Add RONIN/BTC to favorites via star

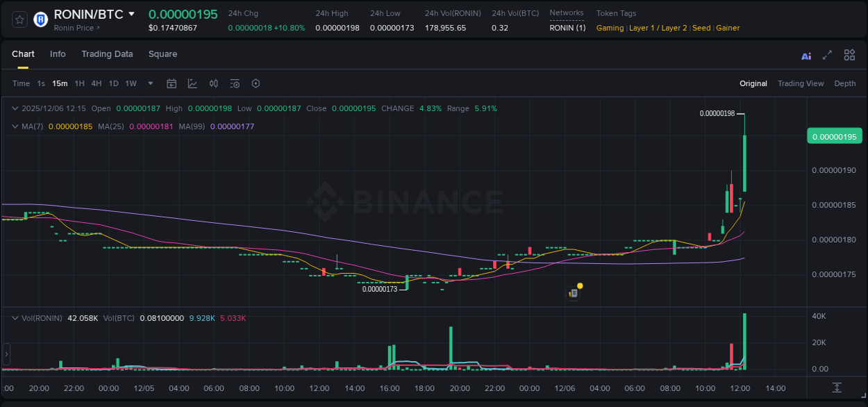coord(19,19)
